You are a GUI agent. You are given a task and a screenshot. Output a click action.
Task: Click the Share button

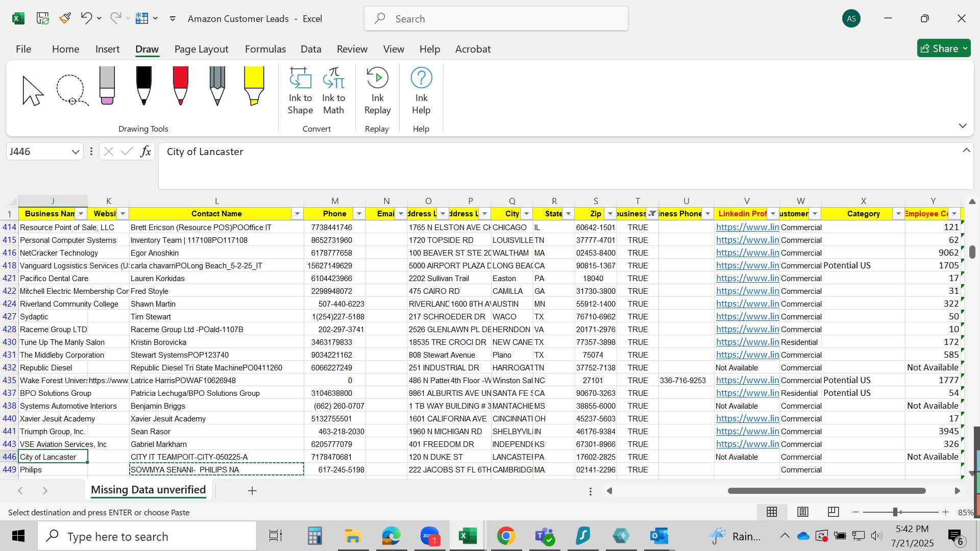coord(944,48)
